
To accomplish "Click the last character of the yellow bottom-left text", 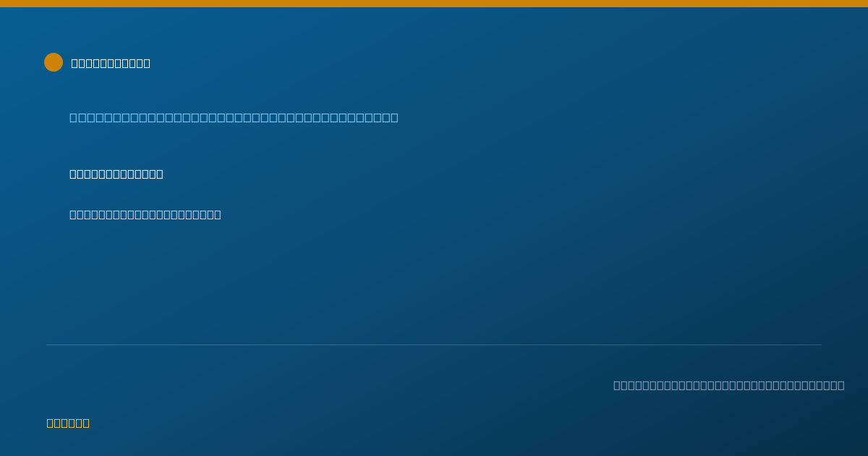I will pyautogui.click(x=86, y=423).
